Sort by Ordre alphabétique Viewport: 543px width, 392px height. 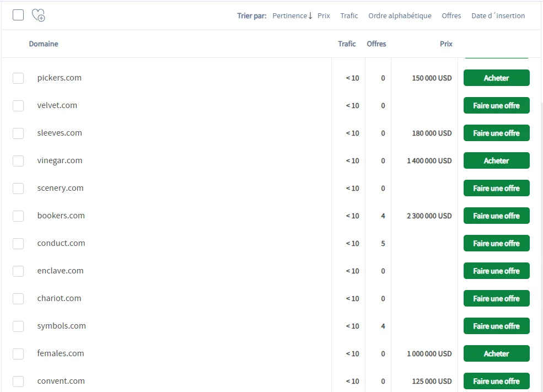400,16
